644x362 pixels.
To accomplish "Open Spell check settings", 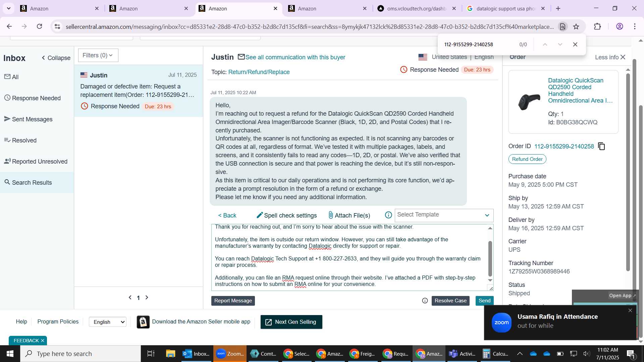I will (x=287, y=215).
